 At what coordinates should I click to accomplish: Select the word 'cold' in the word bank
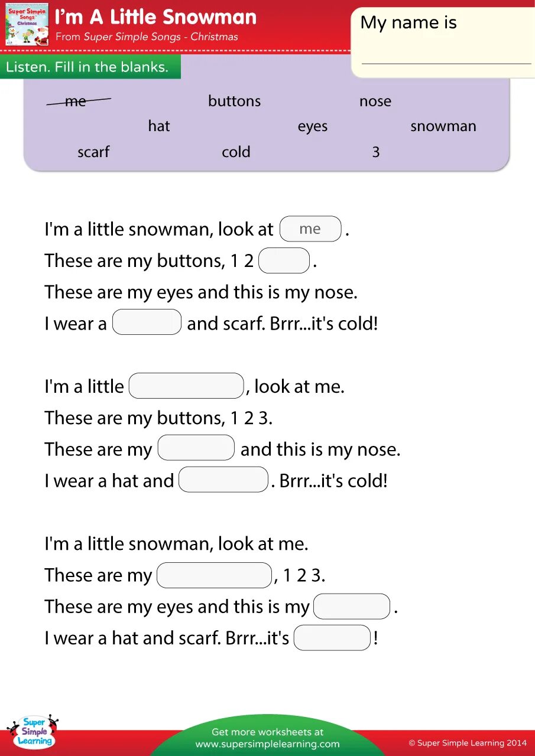pos(236,152)
